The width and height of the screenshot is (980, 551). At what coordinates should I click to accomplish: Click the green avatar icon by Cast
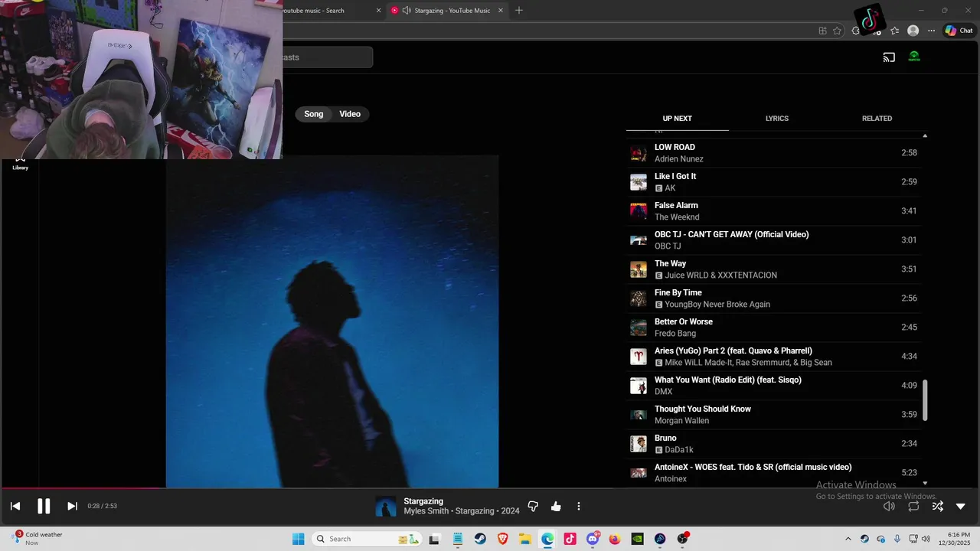[914, 57]
